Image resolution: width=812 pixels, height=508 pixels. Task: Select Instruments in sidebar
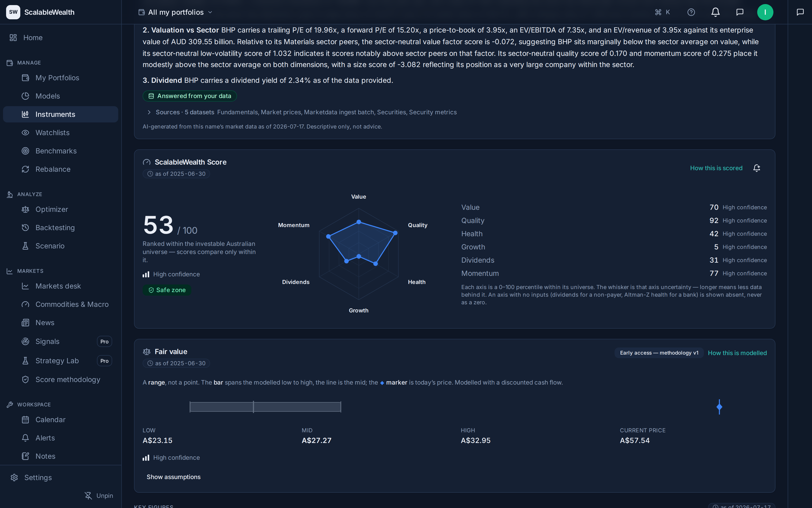tap(60, 114)
